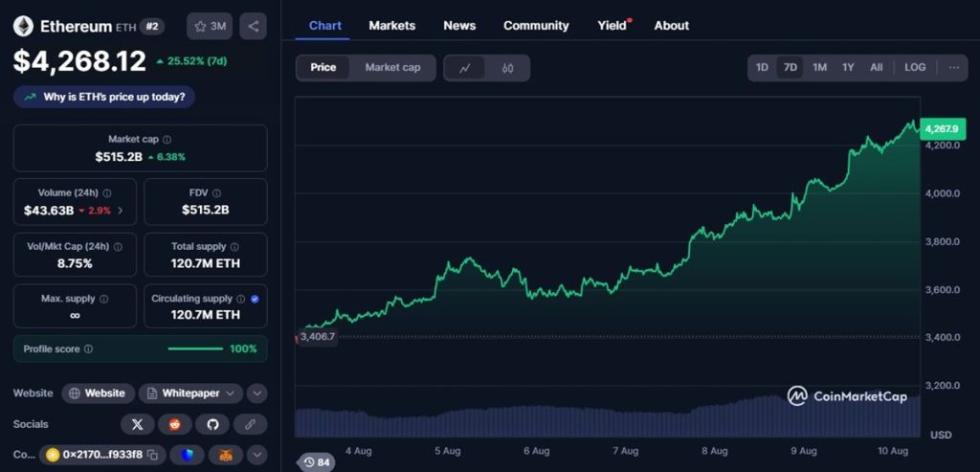The height and width of the screenshot is (472, 980).
Task: Click Why is ETH's price up today?
Action: point(104,97)
